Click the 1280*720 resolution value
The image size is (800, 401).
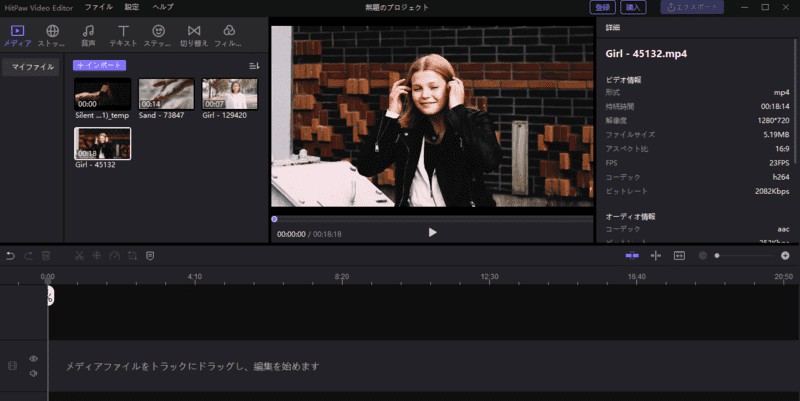point(773,120)
